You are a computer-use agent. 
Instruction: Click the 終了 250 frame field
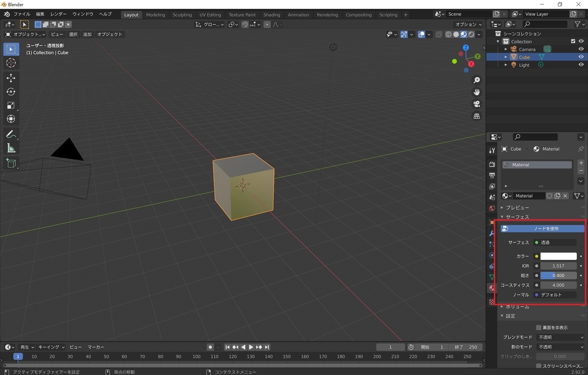click(465, 347)
